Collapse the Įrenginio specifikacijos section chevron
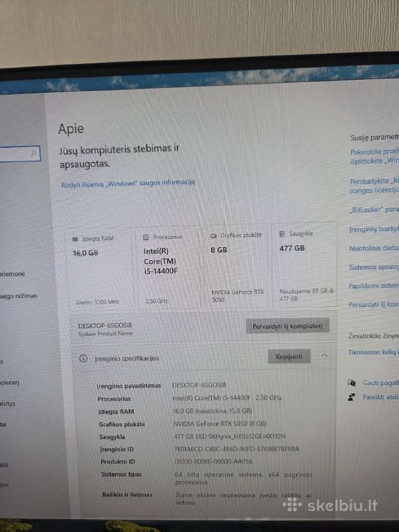Screen dimensions: 399x532 pyautogui.click(x=325, y=355)
